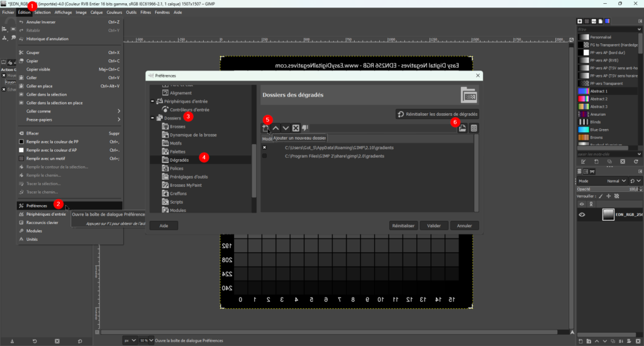Image resolution: width=644 pixels, height=346 pixels.
Task: Switch to the Channels tab in layers dock
Action: (586, 171)
